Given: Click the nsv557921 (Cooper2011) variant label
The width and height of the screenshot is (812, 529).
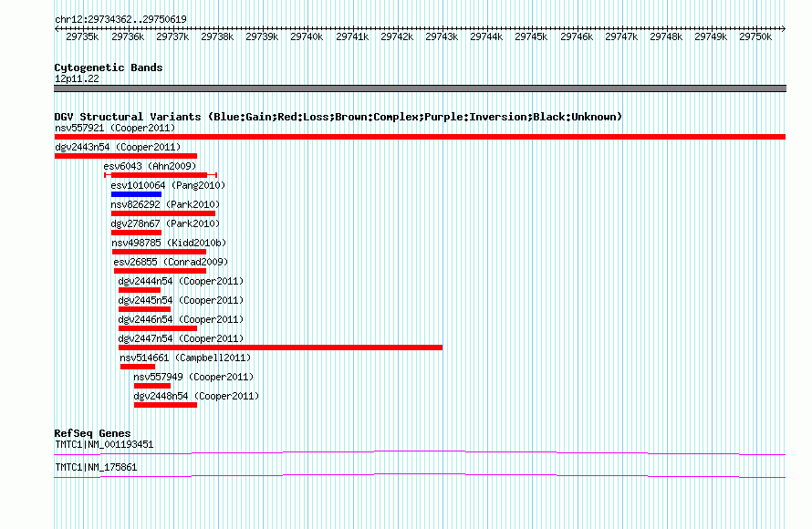Looking at the screenshot, I should coord(115,128).
